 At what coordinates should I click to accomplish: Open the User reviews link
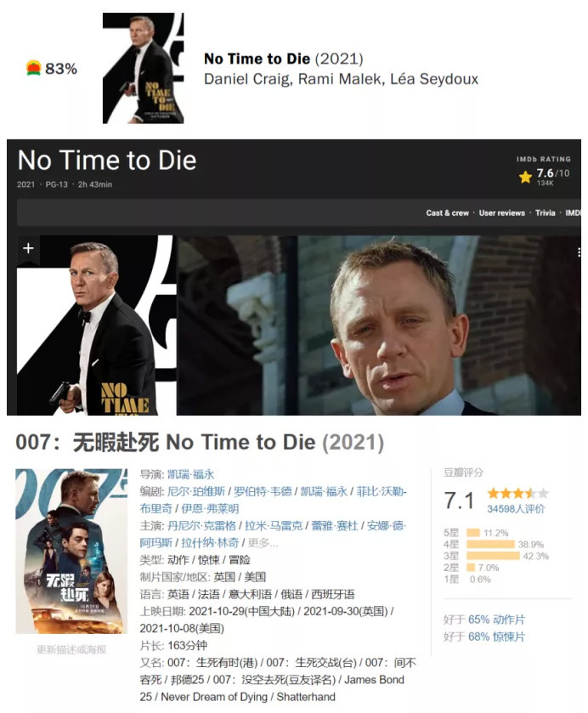[501, 212]
